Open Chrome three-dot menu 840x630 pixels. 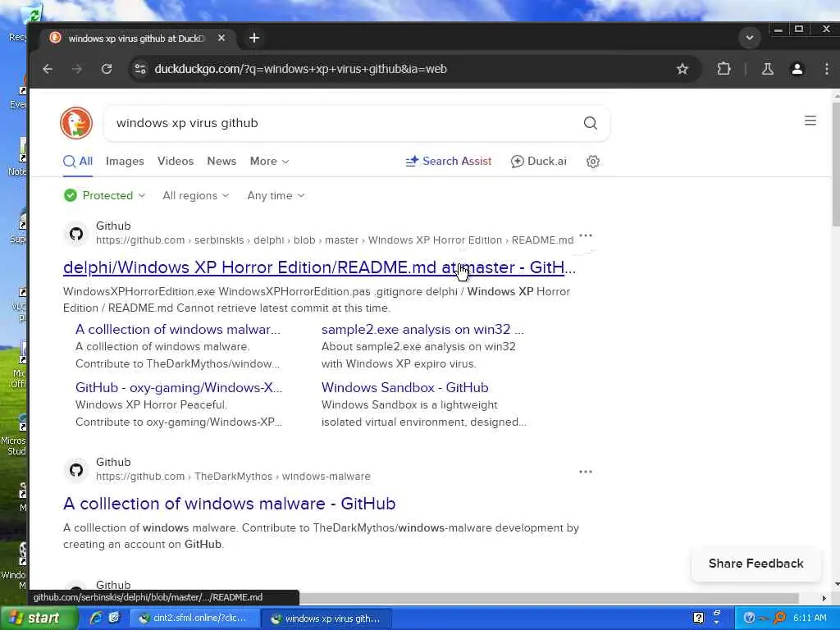(x=827, y=69)
